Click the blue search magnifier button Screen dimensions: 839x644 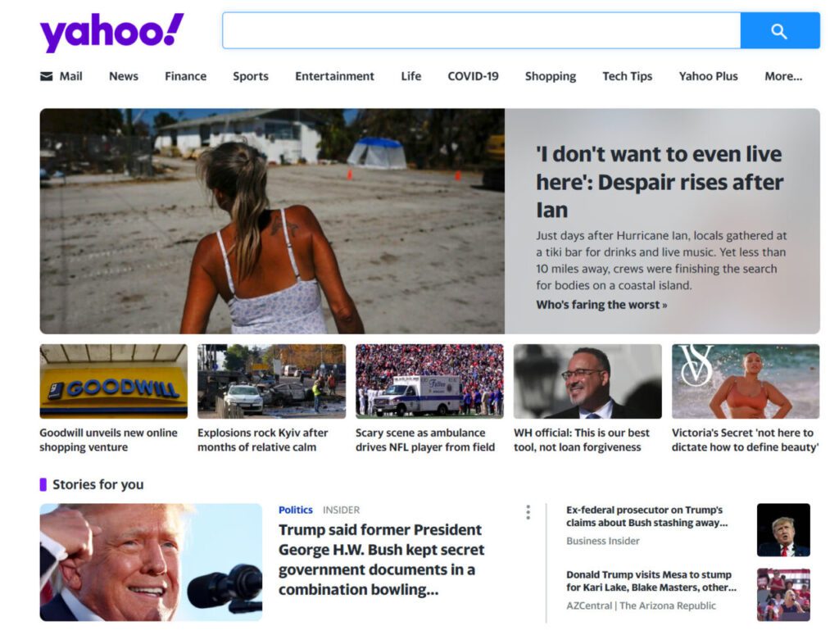(x=780, y=31)
